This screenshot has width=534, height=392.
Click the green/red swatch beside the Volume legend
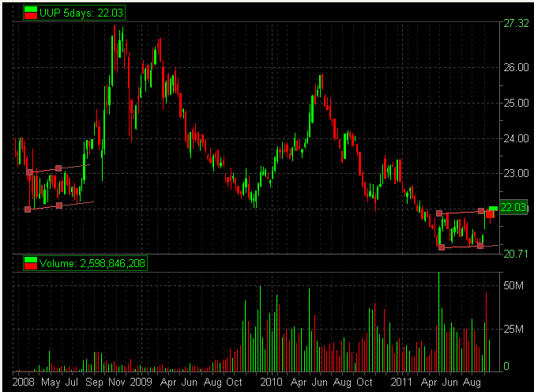tap(31, 263)
